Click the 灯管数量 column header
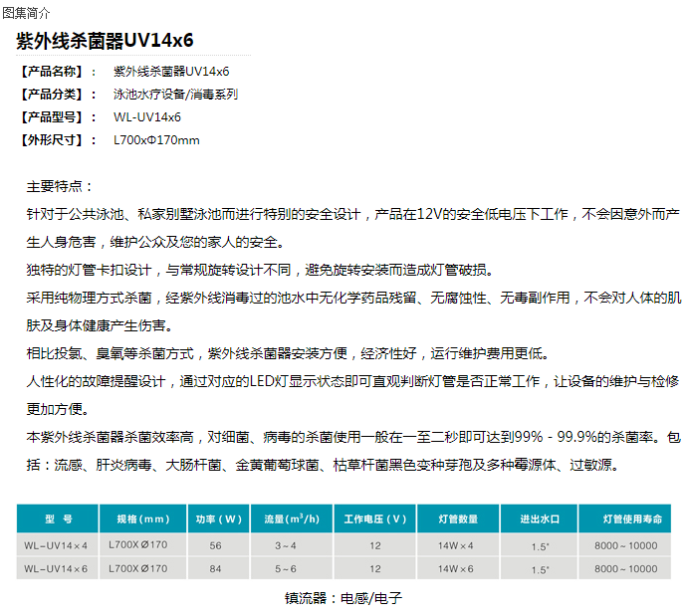The width and height of the screenshot is (685, 616). [x=458, y=518]
